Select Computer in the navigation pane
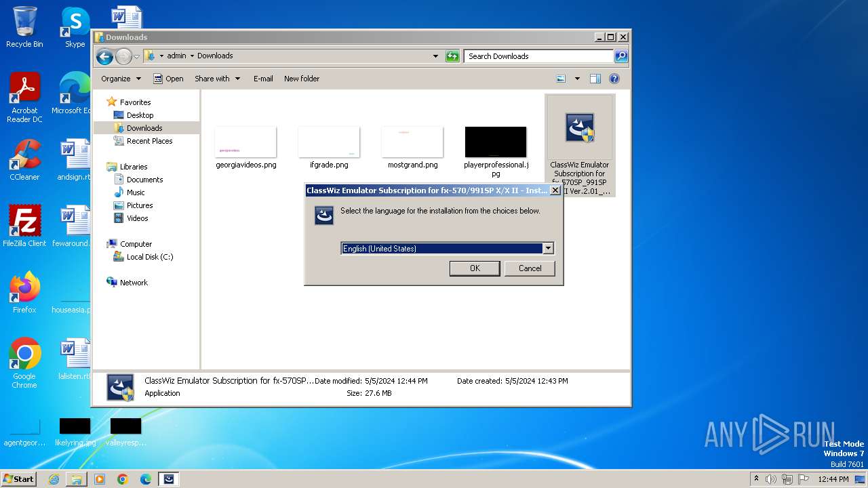This screenshot has width=868, height=488. pos(136,244)
